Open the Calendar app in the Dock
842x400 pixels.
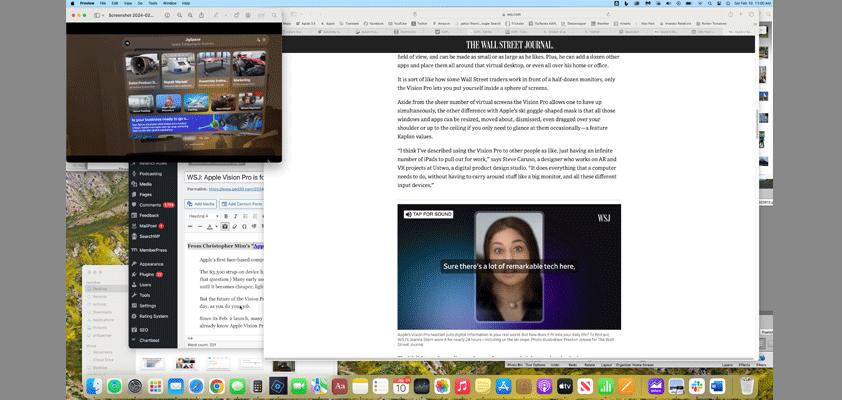tap(401, 386)
